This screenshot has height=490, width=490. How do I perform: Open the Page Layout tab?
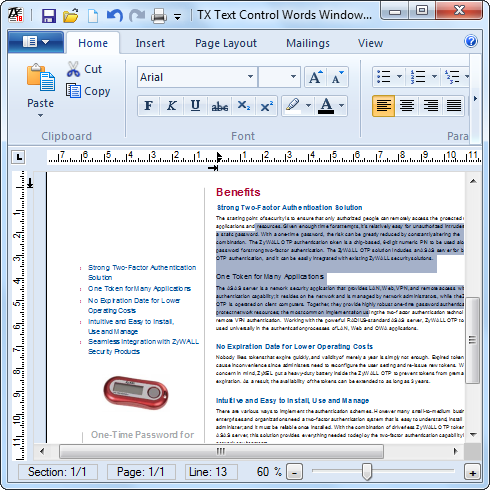(x=226, y=43)
